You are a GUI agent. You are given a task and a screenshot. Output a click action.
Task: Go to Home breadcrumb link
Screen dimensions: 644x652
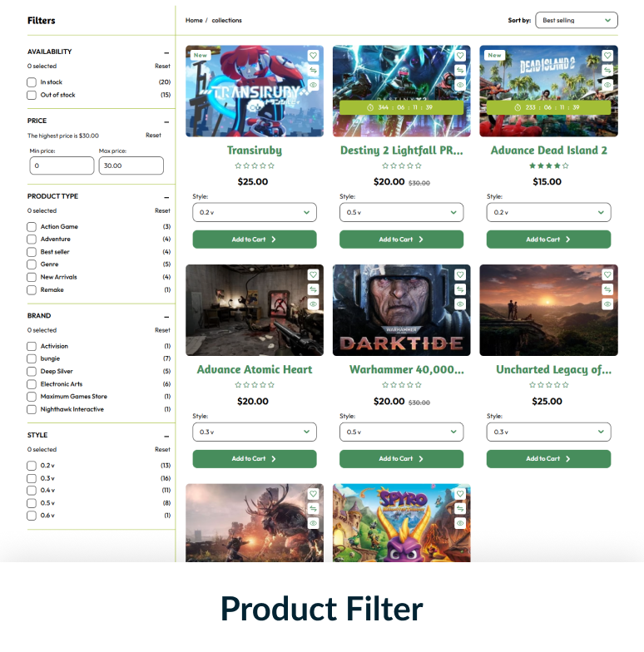(x=194, y=20)
